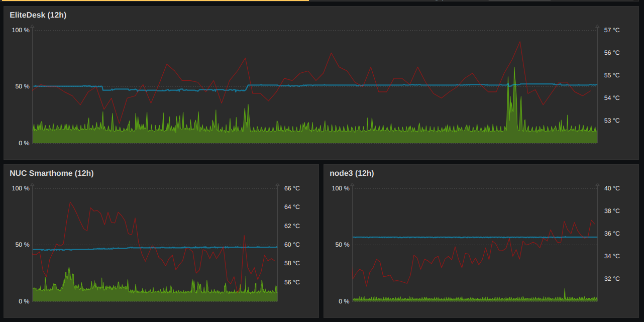Click the 100 % label in EliteDesk panel
Viewport: 644px width, 322px height.
tap(21, 30)
